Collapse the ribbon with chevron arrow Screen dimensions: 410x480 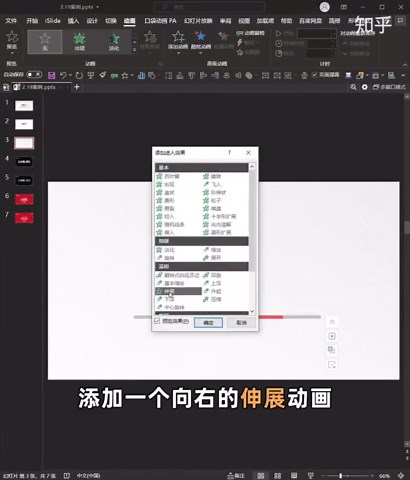pos(405,65)
